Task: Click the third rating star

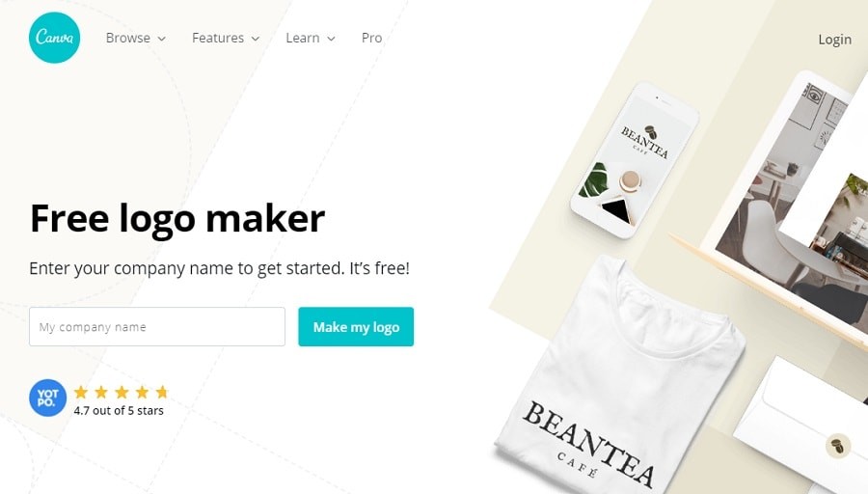Action: point(122,392)
